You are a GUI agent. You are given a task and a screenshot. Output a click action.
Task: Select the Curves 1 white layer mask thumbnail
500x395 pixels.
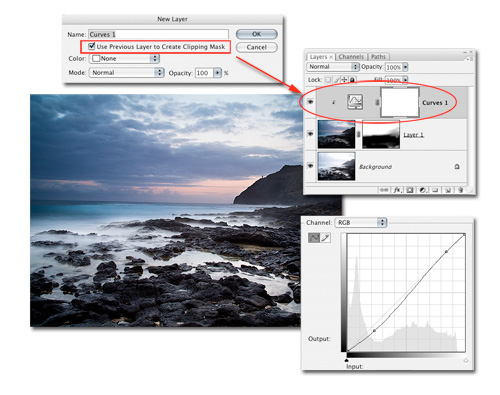400,102
